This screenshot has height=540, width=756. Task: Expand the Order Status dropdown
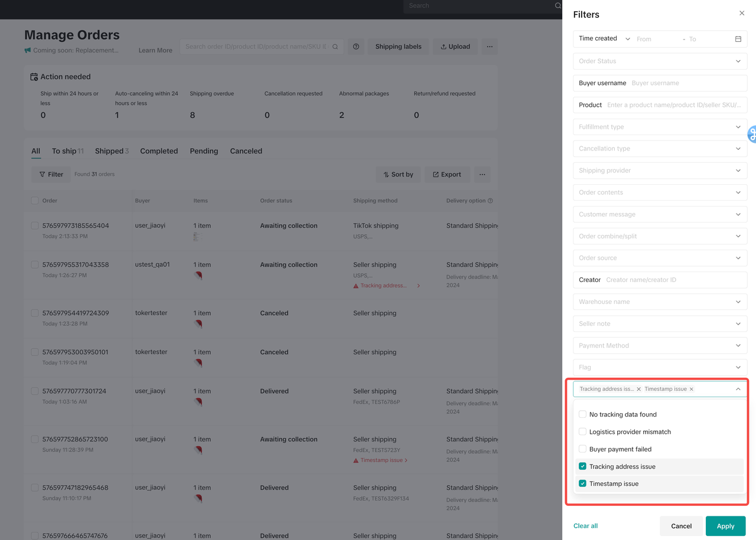click(x=660, y=61)
